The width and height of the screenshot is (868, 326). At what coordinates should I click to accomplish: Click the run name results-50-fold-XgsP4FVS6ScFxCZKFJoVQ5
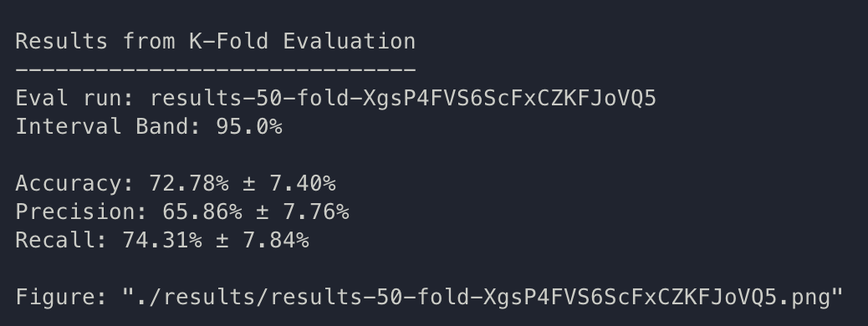tap(403, 99)
